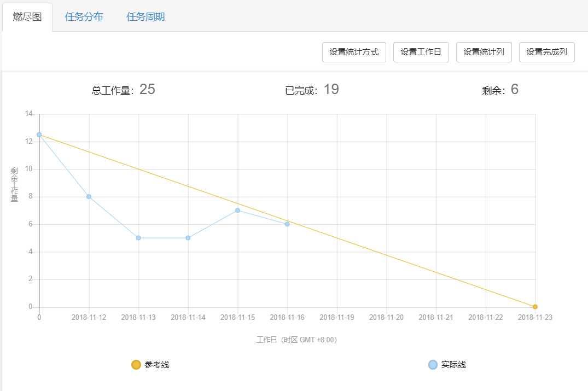Viewport: 588px width, 391px height.
Task: Toggle the 参考线 legend circle
Action: [x=136, y=364]
